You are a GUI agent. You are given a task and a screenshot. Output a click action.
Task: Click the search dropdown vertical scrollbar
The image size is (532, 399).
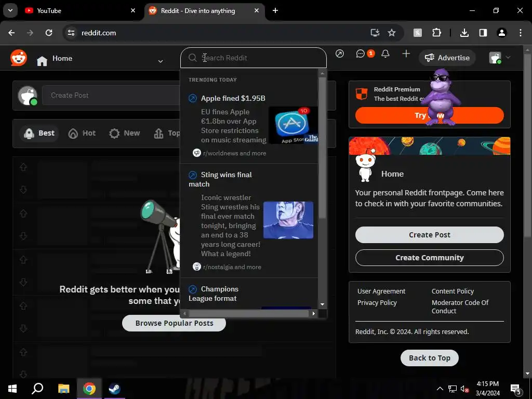pos(322,148)
